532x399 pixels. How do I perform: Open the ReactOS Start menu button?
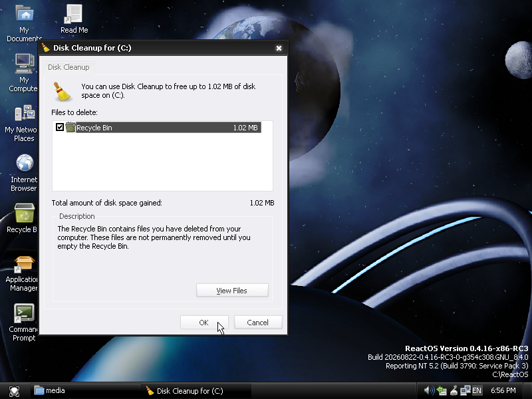coord(14,391)
